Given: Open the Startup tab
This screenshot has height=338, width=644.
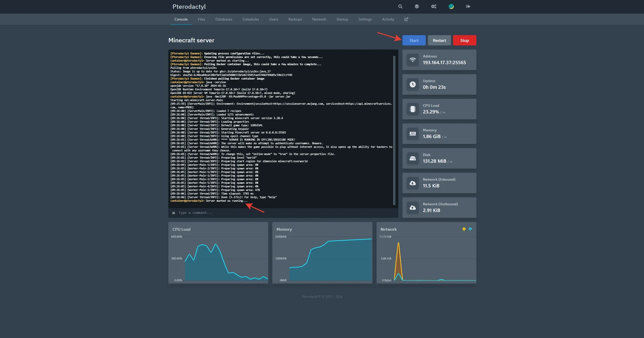Looking at the screenshot, I should (342, 19).
